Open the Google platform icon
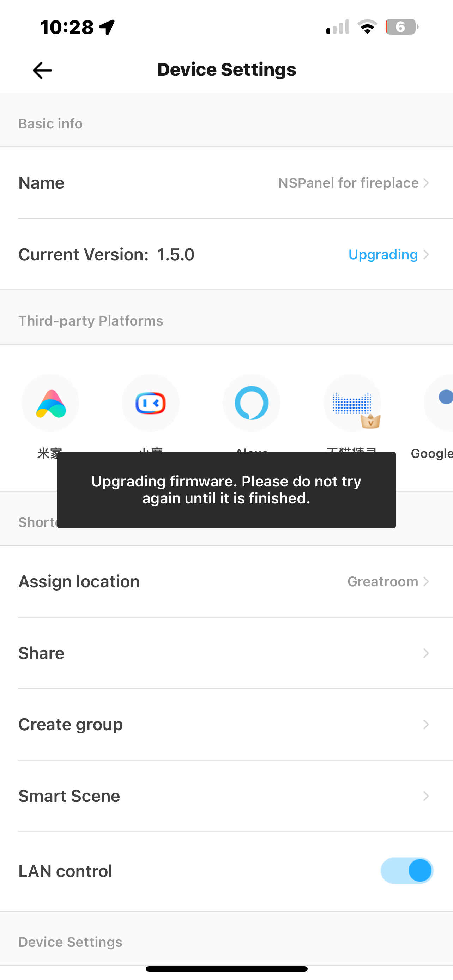 441,403
